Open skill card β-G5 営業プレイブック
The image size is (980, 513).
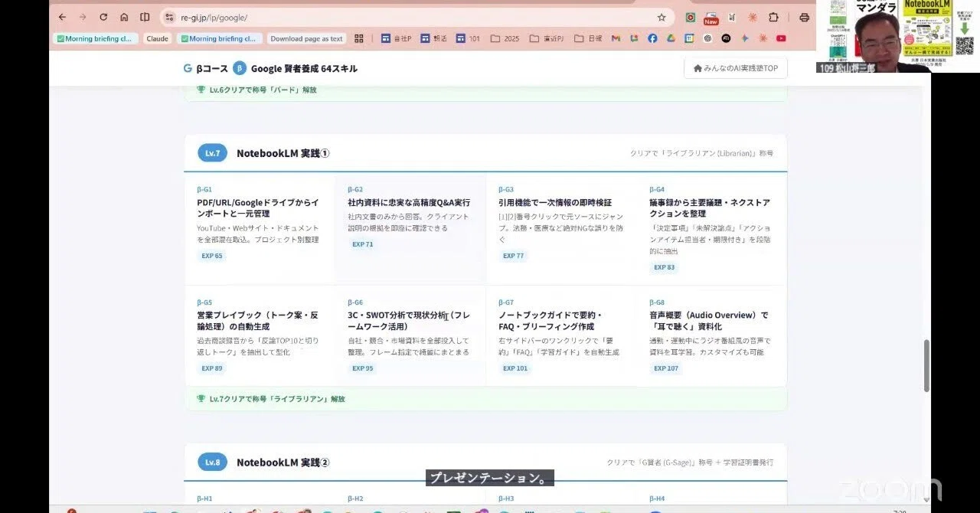pyautogui.click(x=259, y=335)
